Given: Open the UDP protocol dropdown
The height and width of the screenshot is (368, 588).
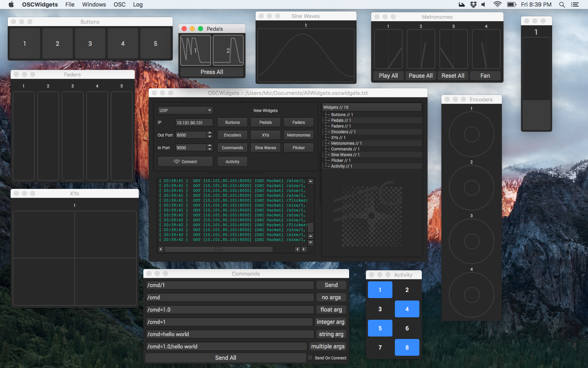Looking at the screenshot, I should [185, 110].
